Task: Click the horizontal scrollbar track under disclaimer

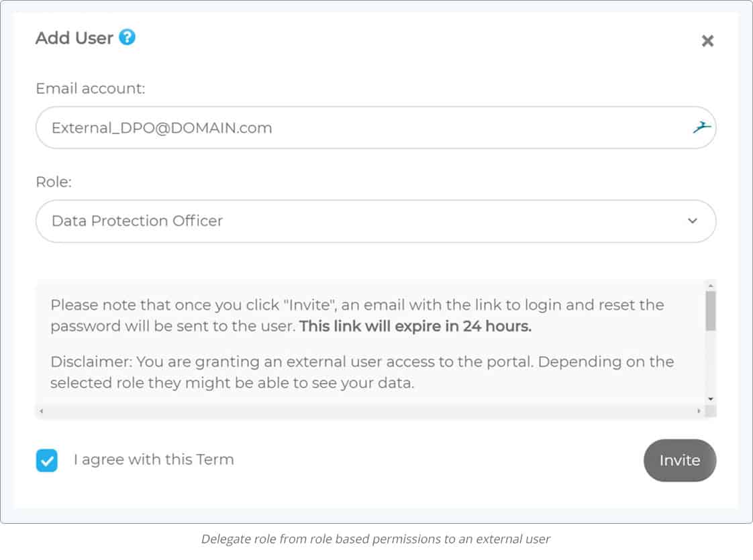Action: point(370,411)
